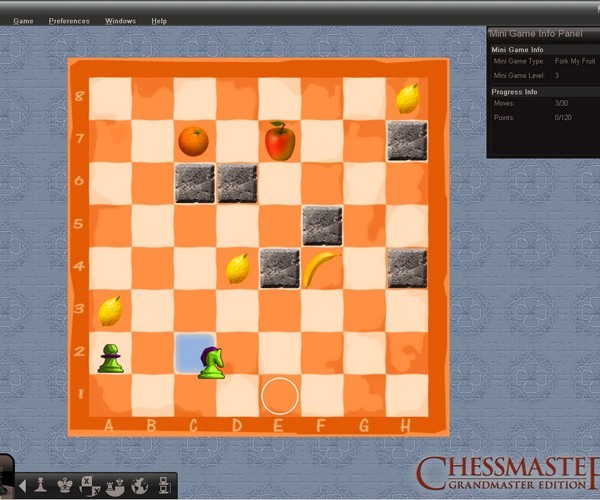Click the Mini Game Info Panel title bar
The height and width of the screenshot is (500, 600).
(x=543, y=33)
